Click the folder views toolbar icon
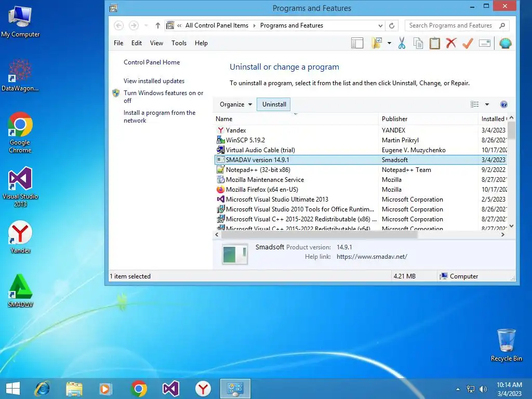The width and height of the screenshot is (532, 399). tap(377, 44)
